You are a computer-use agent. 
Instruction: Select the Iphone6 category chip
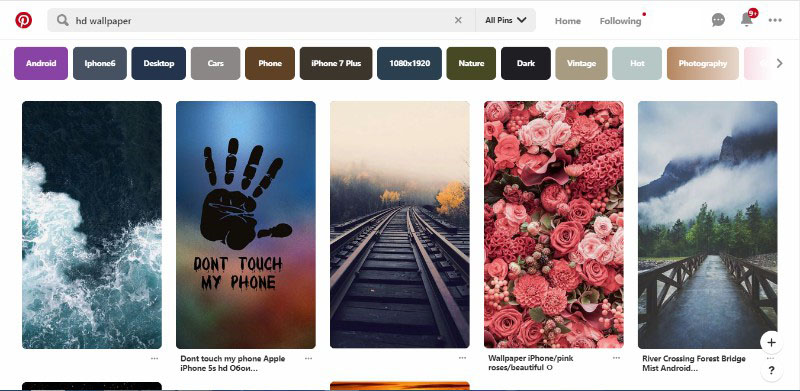pyautogui.click(x=99, y=63)
